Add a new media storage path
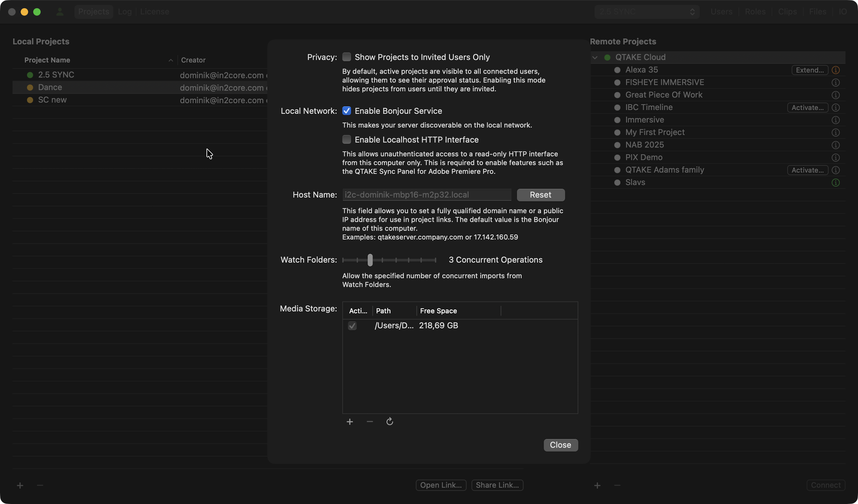858x504 pixels. point(350,422)
